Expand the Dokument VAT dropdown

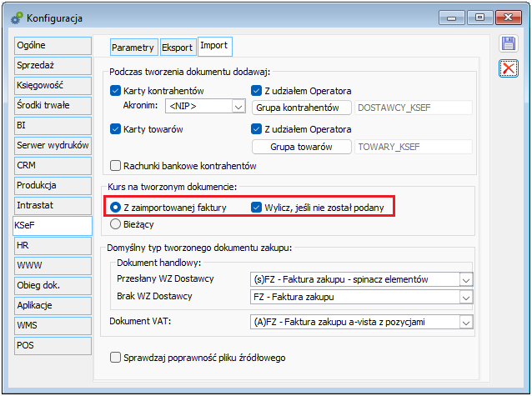[465, 323]
